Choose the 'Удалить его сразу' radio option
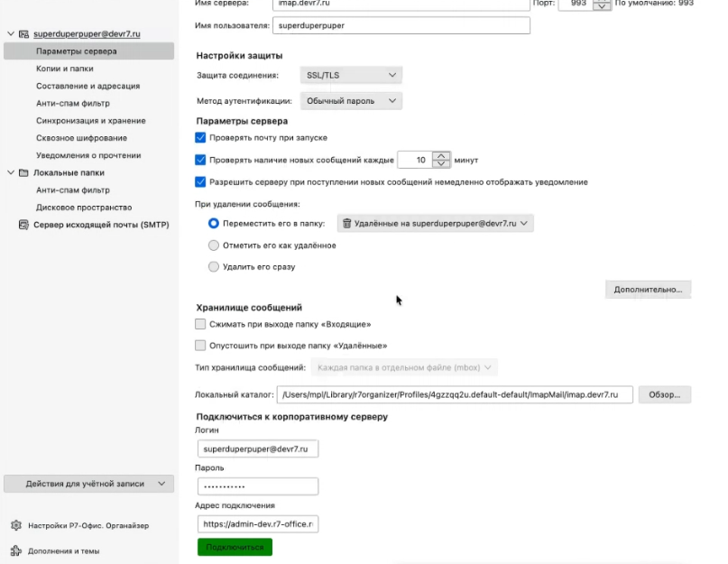Image resolution: width=728 pixels, height=564 pixels. click(214, 267)
